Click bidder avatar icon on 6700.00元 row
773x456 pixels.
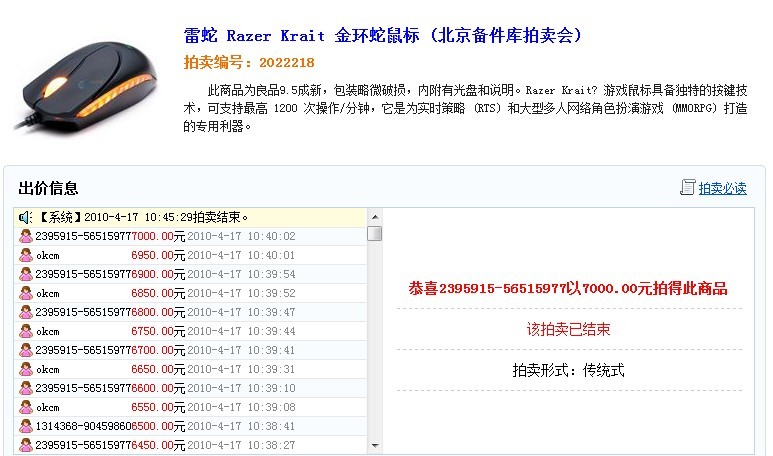(26, 350)
